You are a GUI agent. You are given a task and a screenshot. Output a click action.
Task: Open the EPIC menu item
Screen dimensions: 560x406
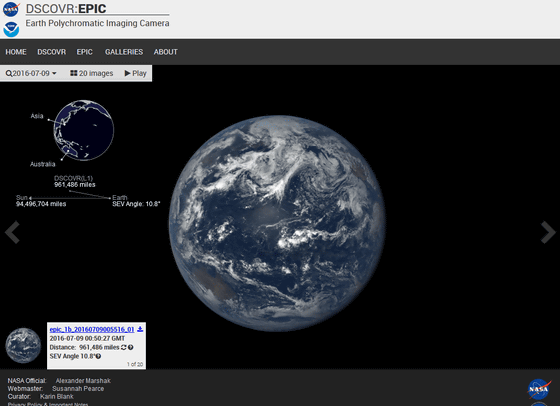coord(85,52)
